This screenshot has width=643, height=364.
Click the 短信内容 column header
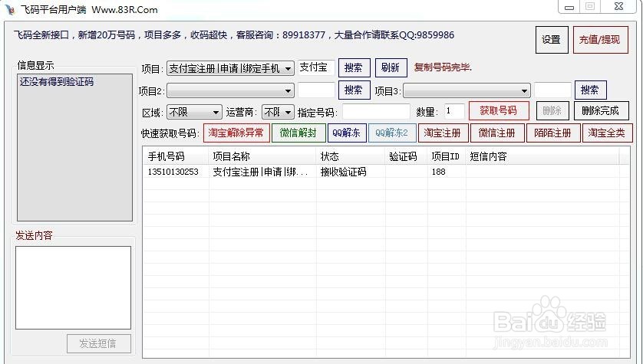(542, 156)
